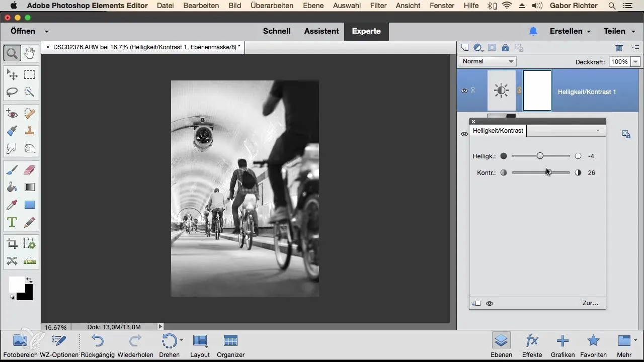Toggle visibility of the lower background layer
The width and height of the screenshot is (644, 362).
(464, 134)
